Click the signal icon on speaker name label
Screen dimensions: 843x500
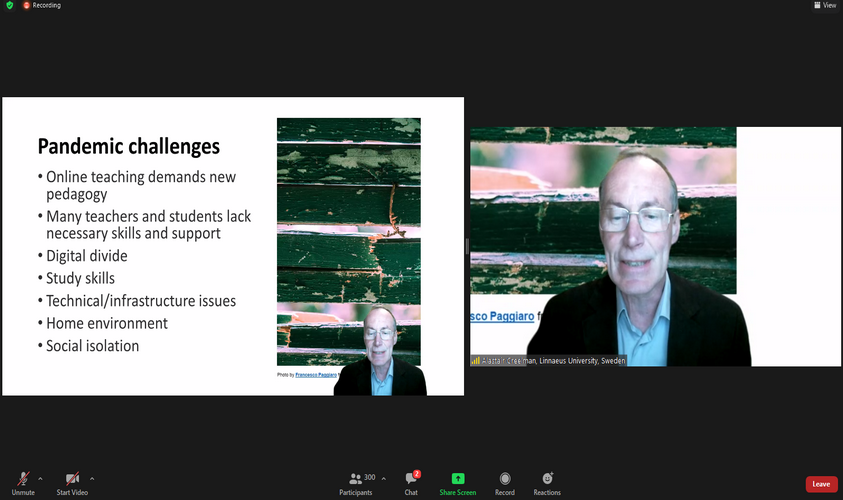click(476, 361)
